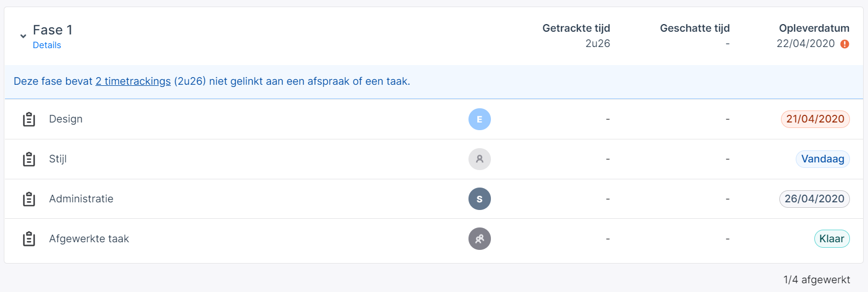This screenshot has width=868, height=292.
Task: Click the Design task clipboard icon
Action: (x=29, y=119)
